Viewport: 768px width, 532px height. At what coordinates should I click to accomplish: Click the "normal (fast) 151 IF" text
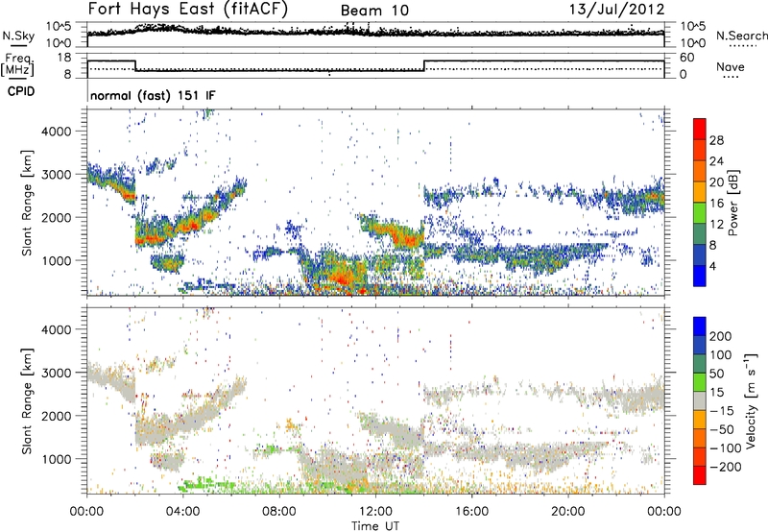tap(153, 95)
